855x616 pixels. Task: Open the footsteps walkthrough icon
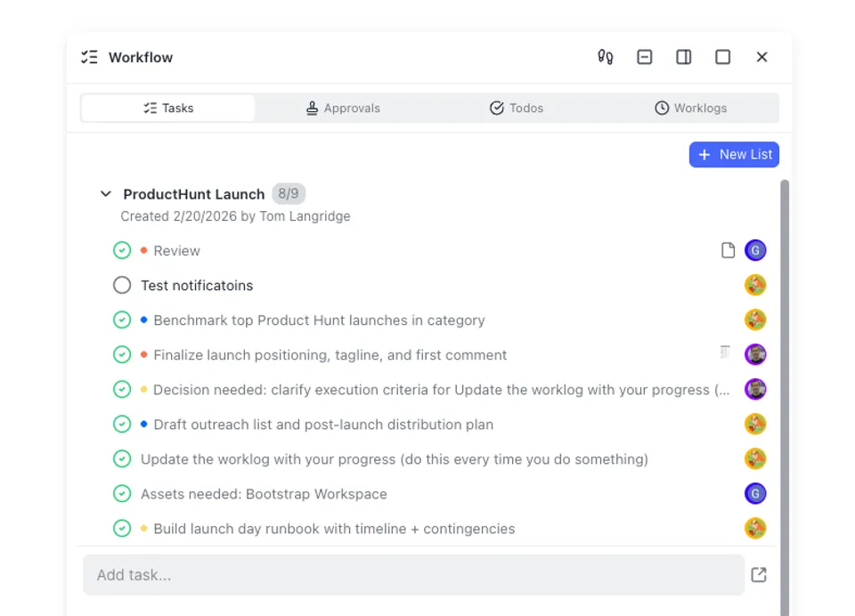pyautogui.click(x=605, y=56)
